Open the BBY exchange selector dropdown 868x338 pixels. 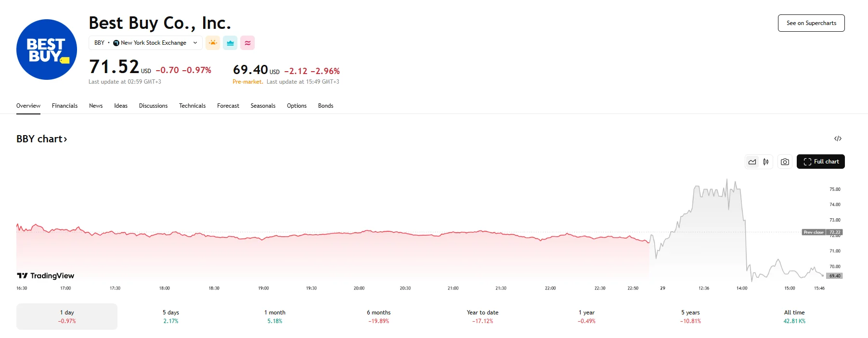(145, 43)
